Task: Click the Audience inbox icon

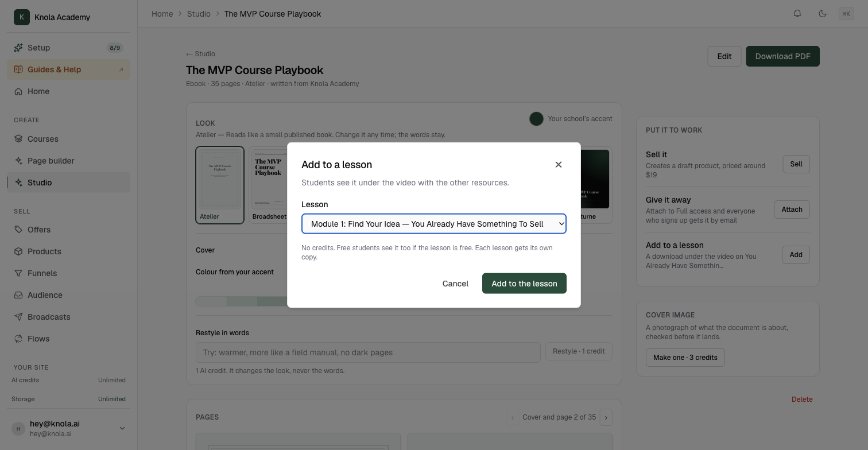Action: (18, 295)
